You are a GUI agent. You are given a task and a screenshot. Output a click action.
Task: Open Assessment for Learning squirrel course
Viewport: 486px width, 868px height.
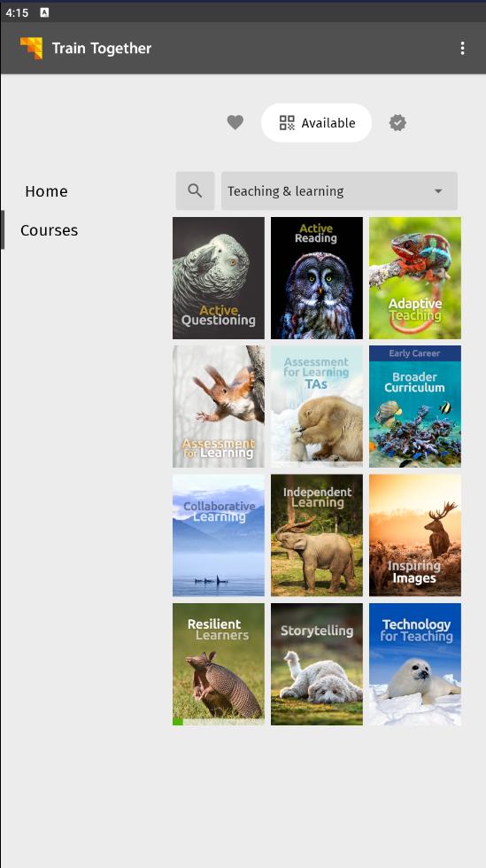click(219, 407)
